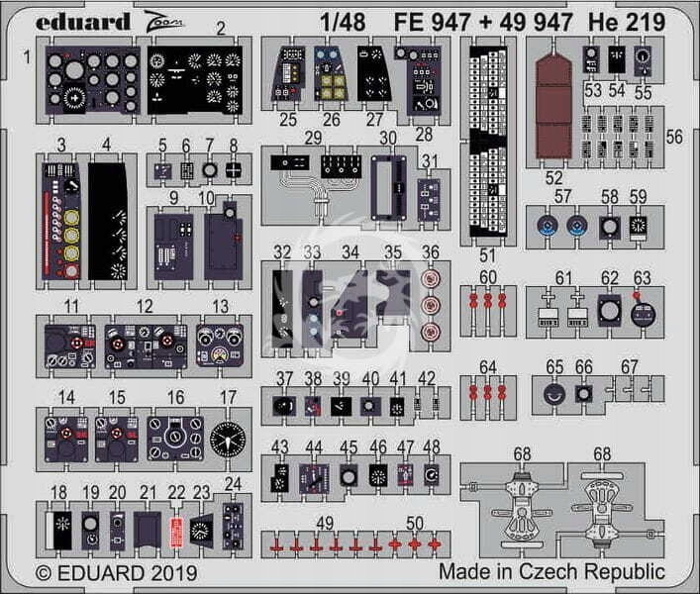Click the small square gauge part 66
Screen dimensions: 700x594
(x=583, y=394)
